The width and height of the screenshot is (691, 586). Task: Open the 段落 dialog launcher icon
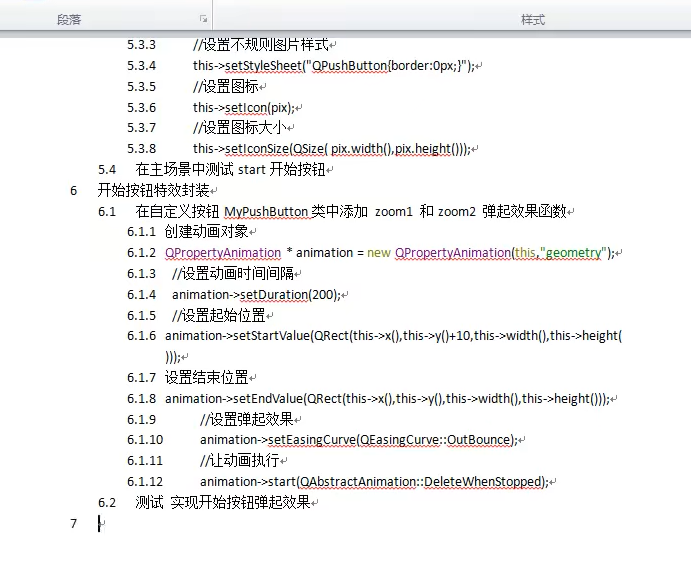(x=203, y=19)
